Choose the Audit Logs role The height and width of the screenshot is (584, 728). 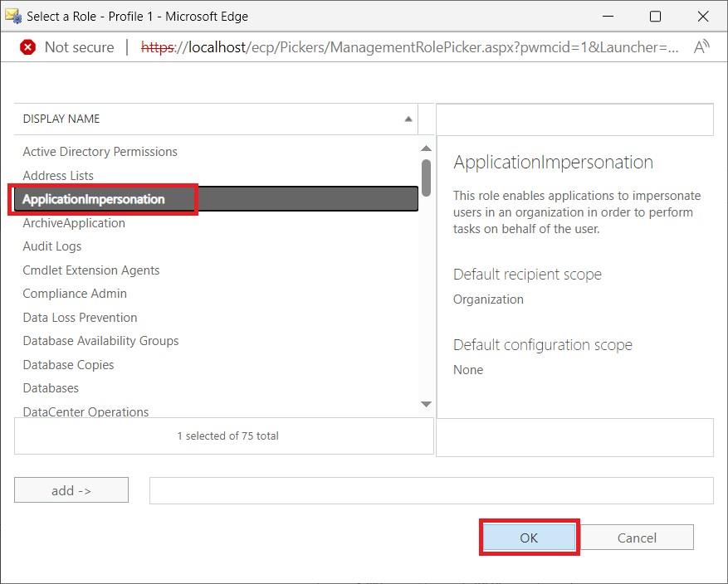51,246
